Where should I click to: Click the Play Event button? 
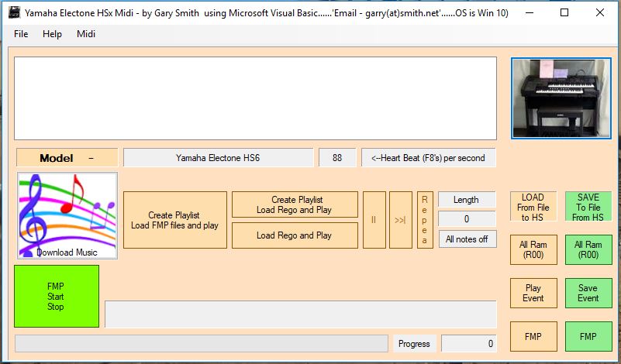(x=533, y=293)
